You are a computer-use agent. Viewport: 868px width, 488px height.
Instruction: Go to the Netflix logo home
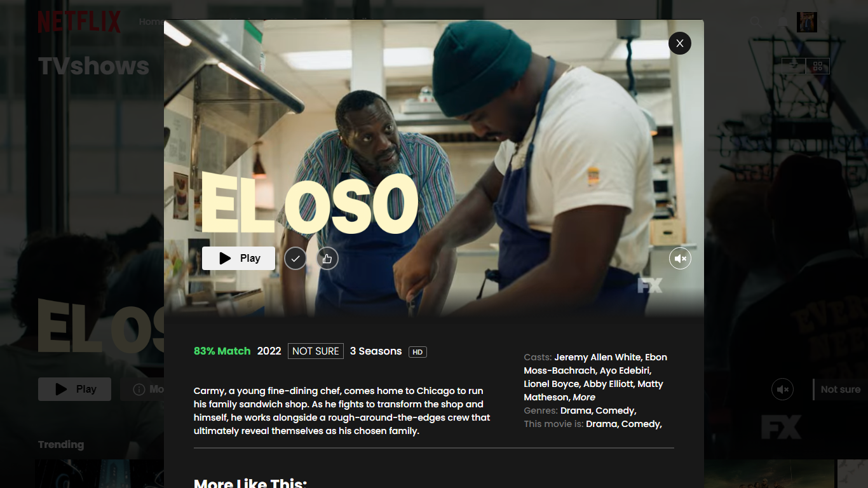click(x=79, y=22)
